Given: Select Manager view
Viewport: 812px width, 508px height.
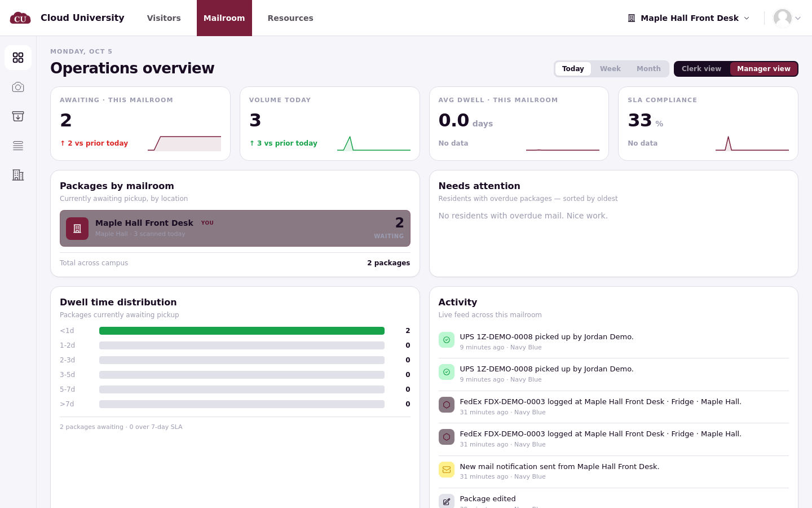Looking at the screenshot, I should coord(764,69).
